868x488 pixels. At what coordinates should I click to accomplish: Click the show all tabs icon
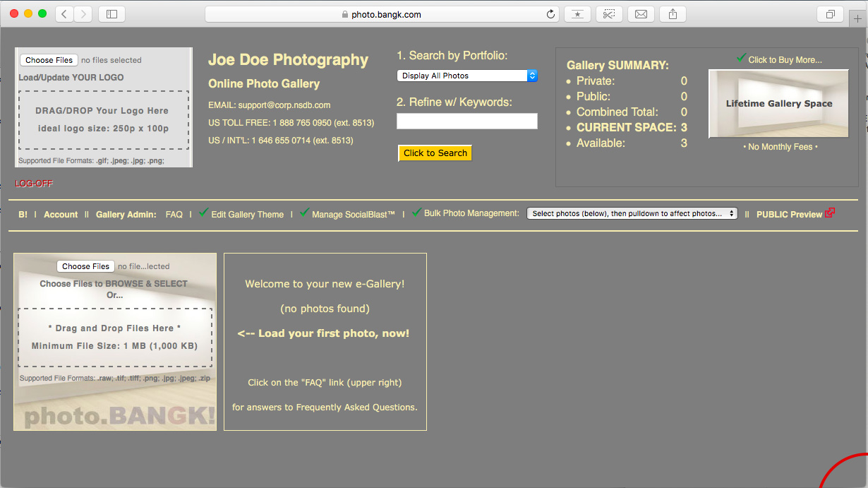tap(831, 14)
